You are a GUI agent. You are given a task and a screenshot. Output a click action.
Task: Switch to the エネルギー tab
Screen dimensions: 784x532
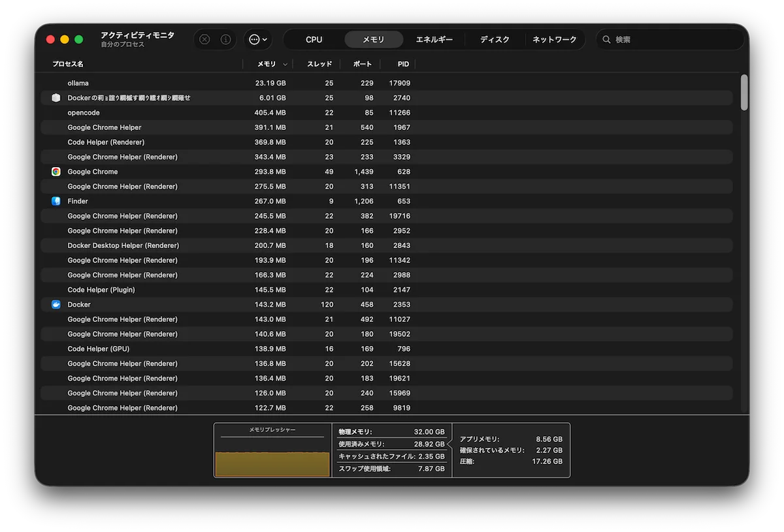pyautogui.click(x=434, y=40)
